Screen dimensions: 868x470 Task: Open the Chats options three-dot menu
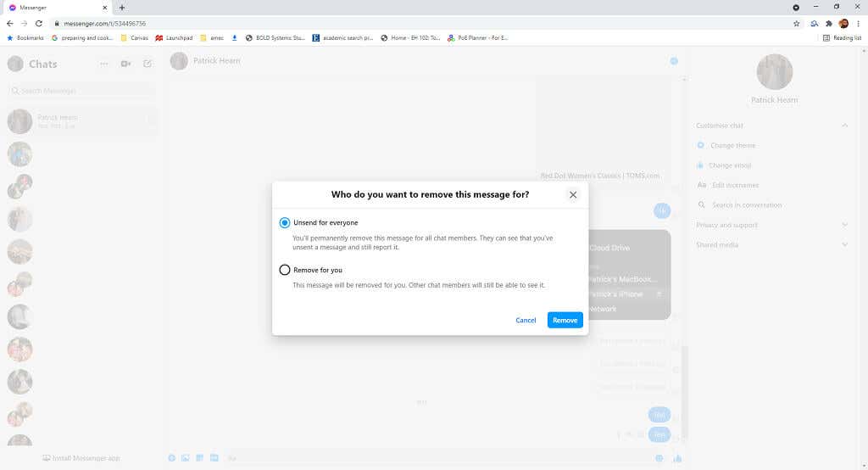[104, 64]
